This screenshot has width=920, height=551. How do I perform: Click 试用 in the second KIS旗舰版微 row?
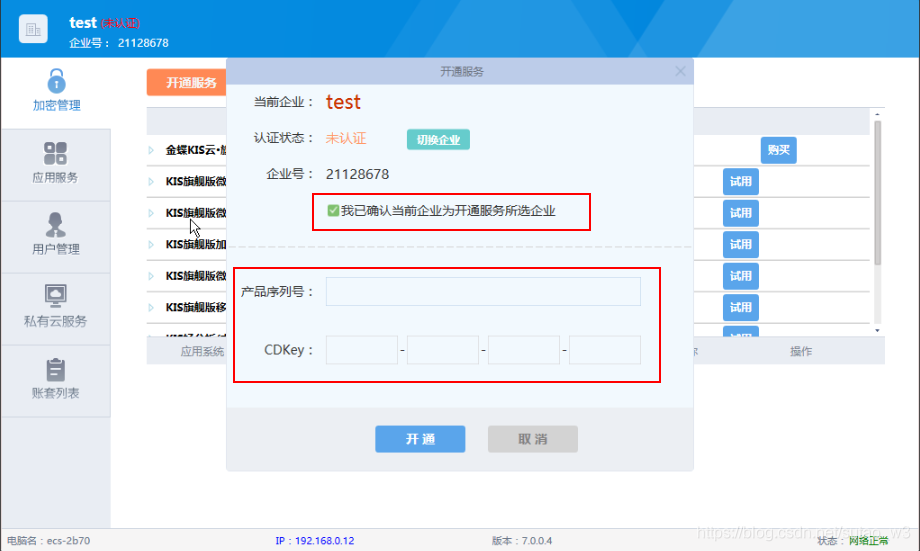point(740,213)
